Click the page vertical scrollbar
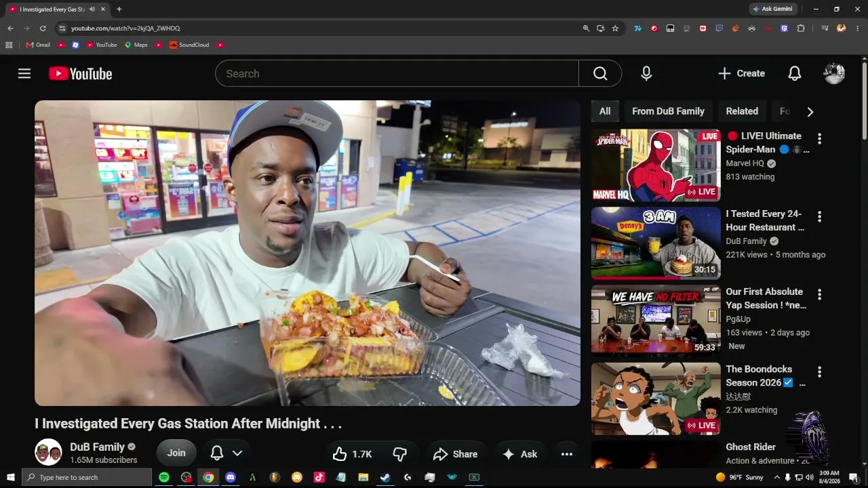The image size is (868, 488). point(865,102)
